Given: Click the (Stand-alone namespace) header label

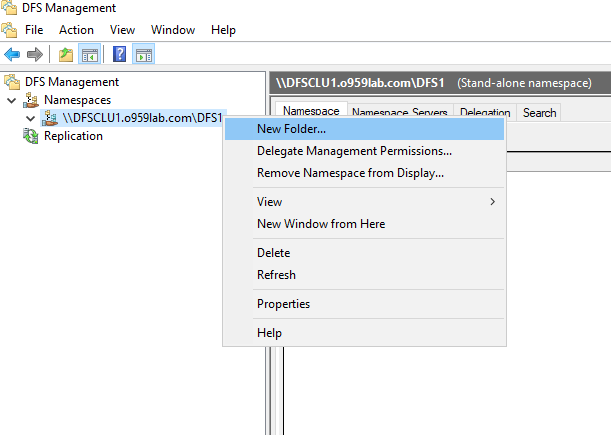Looking at the screenshot, I should click(524, 83).
